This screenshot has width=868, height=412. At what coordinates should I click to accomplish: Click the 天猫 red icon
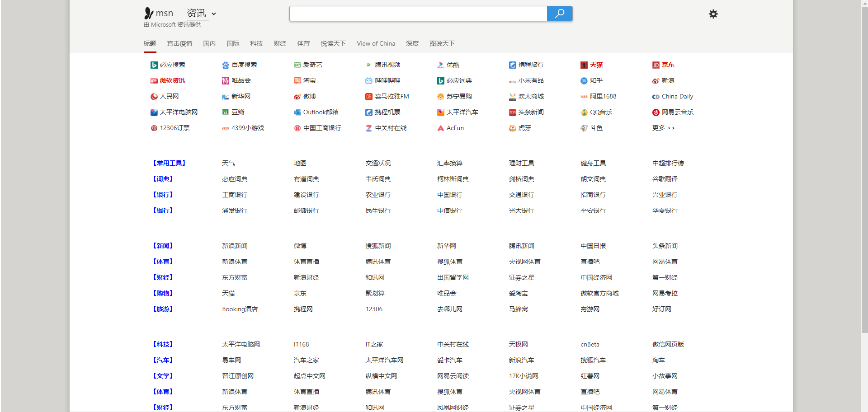pos(584,65)
